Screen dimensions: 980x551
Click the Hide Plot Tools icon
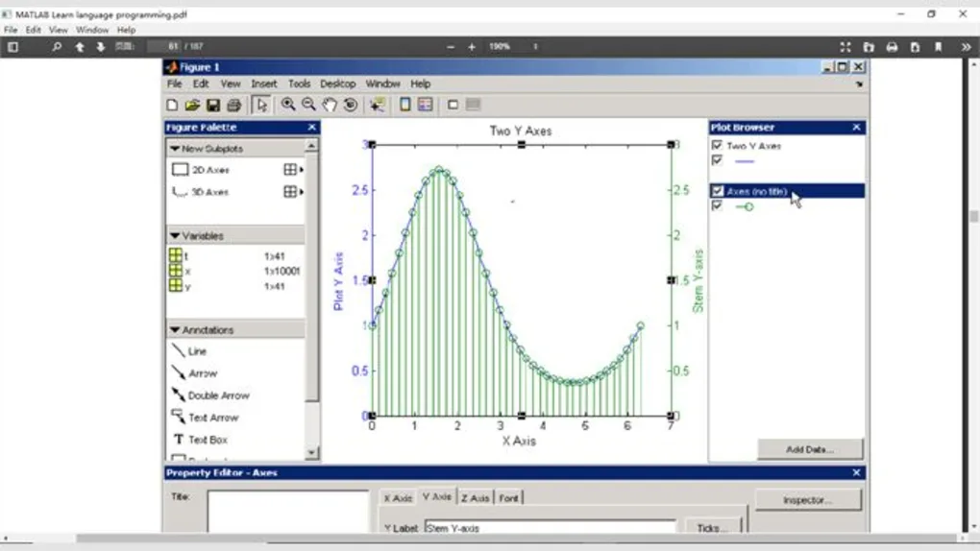[x=453, y=105]
